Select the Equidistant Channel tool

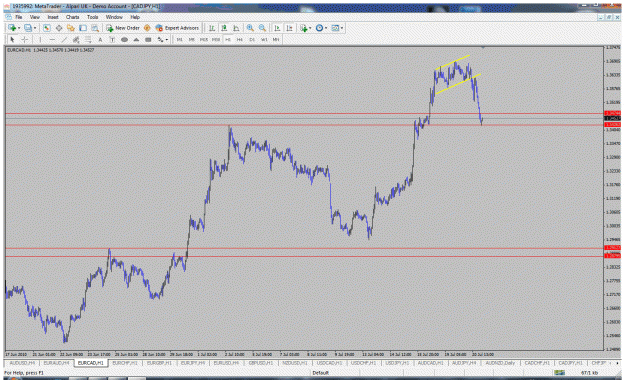tap(76, 39)
